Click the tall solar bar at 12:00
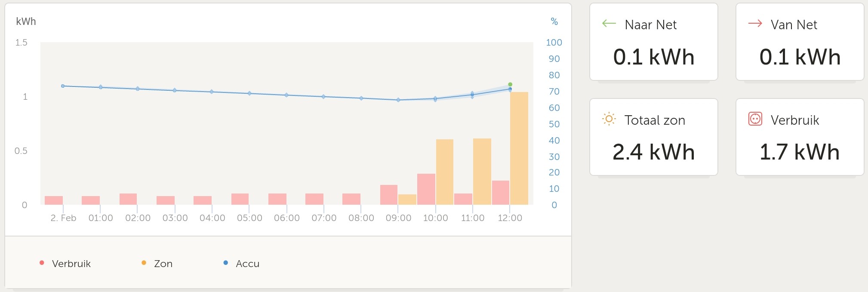Screen dimensions: 868x292 [519, 148]
